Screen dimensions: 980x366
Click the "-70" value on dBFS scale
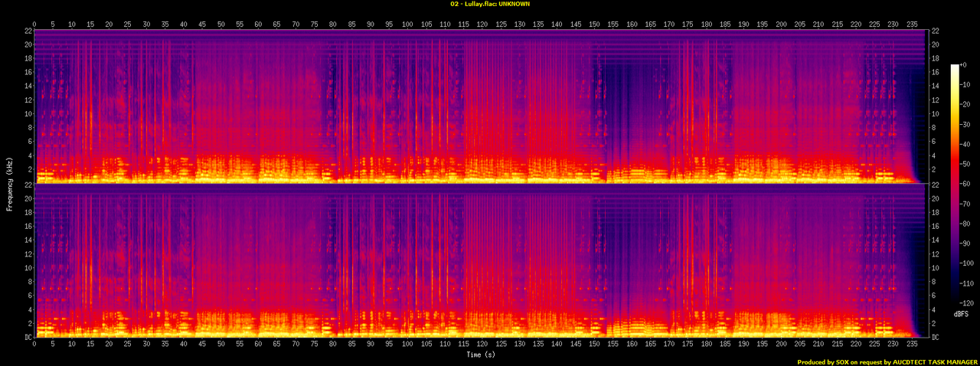pos(966,204)
